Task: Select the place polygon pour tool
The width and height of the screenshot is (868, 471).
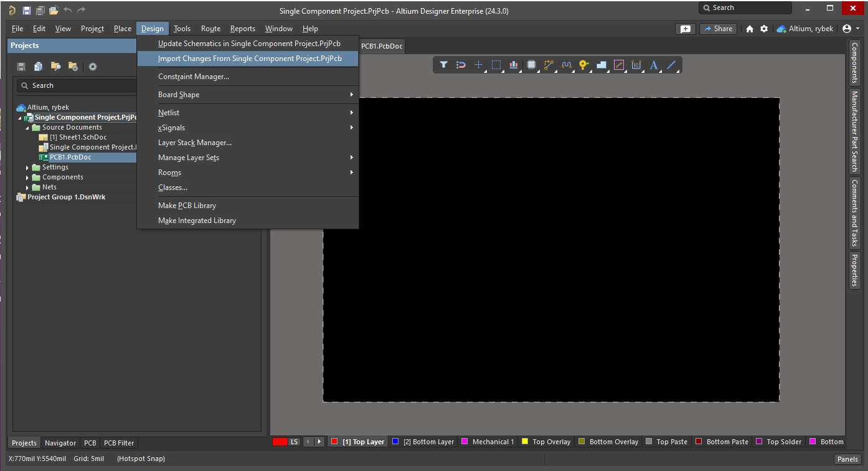Action: (x=601, y=65)
